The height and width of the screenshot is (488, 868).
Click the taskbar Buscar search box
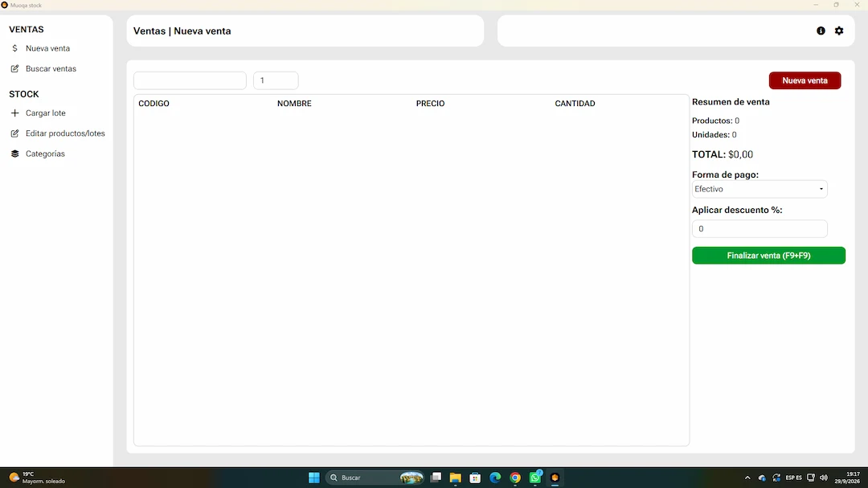[x=375, y=478]
